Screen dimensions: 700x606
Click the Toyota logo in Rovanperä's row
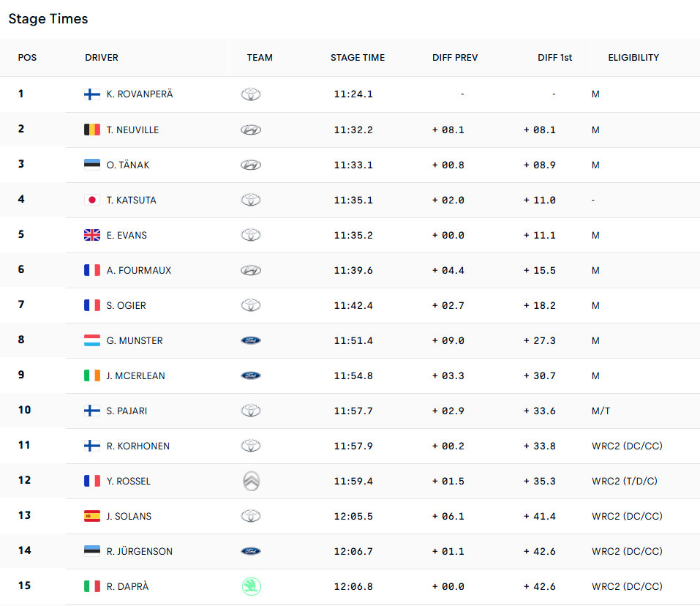click(x=251, y=94)
